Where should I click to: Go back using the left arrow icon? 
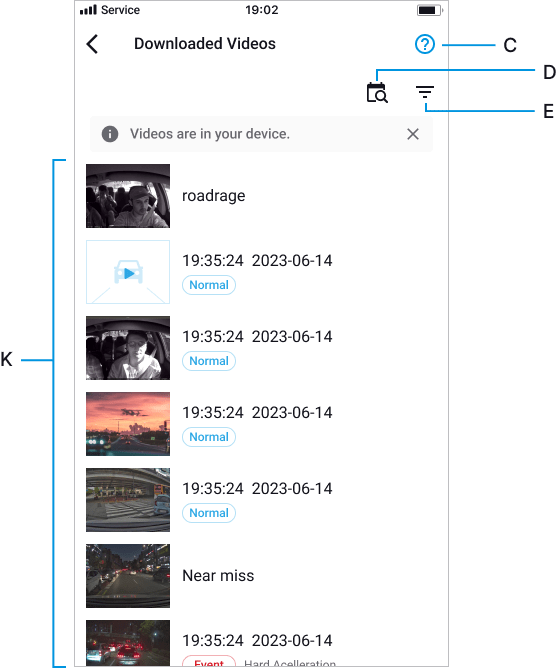pos(92,44)
